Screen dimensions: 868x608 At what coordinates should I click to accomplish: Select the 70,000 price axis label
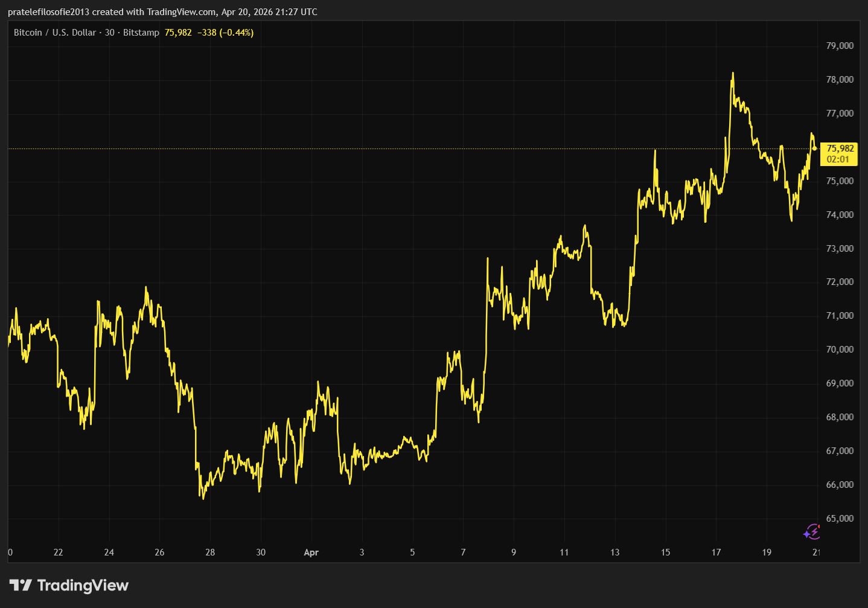pyautogui.click(x=840, y=350)
